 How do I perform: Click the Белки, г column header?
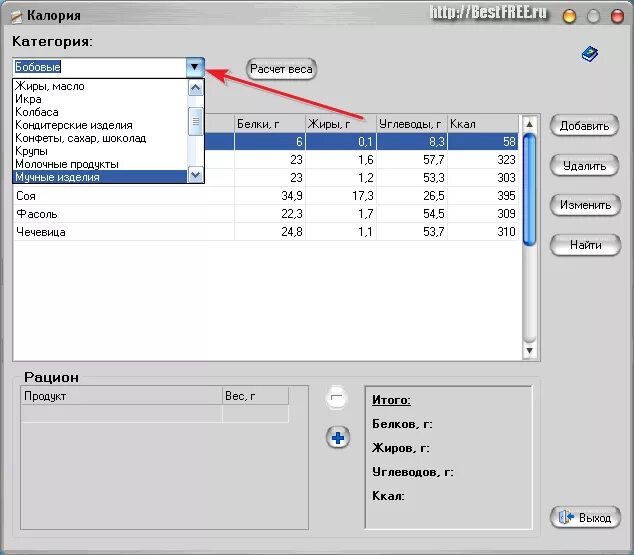click(270, 124)
